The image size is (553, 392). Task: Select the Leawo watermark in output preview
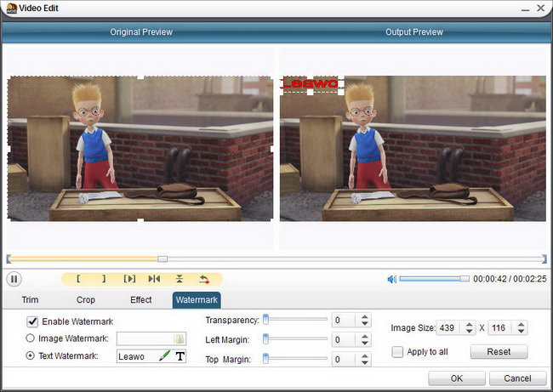tap(311, 84)
